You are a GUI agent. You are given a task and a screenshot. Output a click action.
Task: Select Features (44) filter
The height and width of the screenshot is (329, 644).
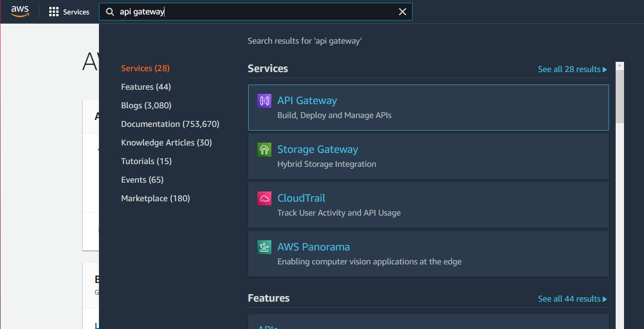[146, 87]
